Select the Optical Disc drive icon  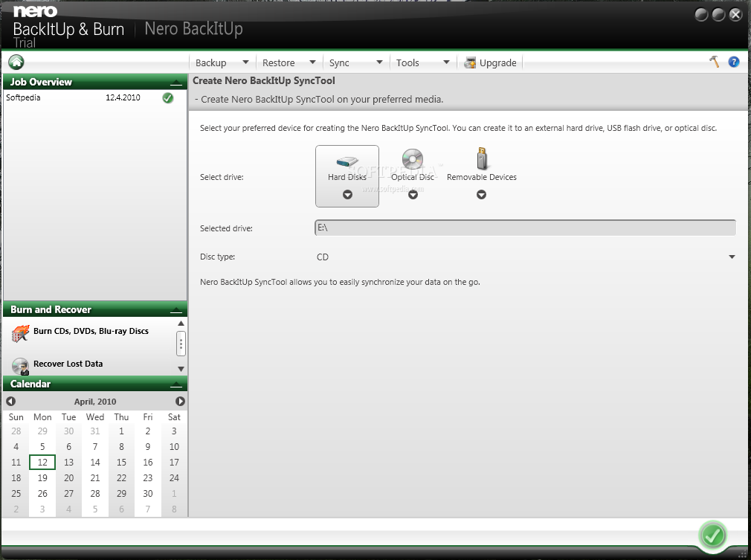[x=413, y=159]
